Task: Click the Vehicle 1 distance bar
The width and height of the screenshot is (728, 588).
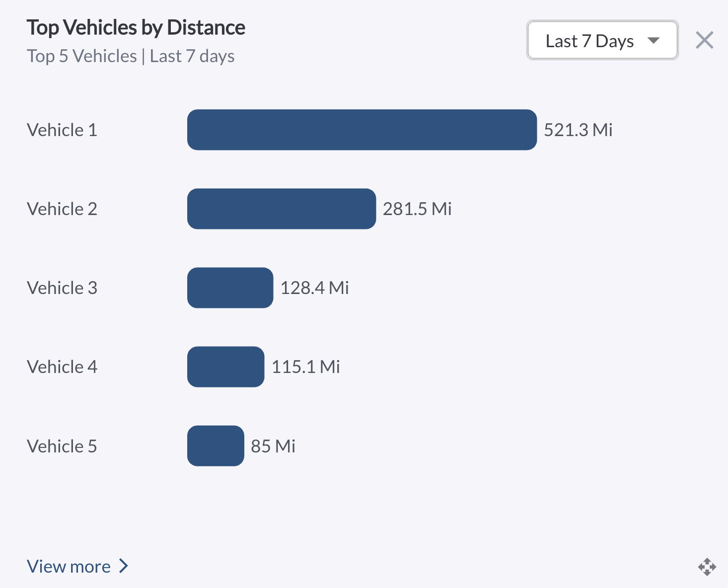Action: click(x=362, y=130)
